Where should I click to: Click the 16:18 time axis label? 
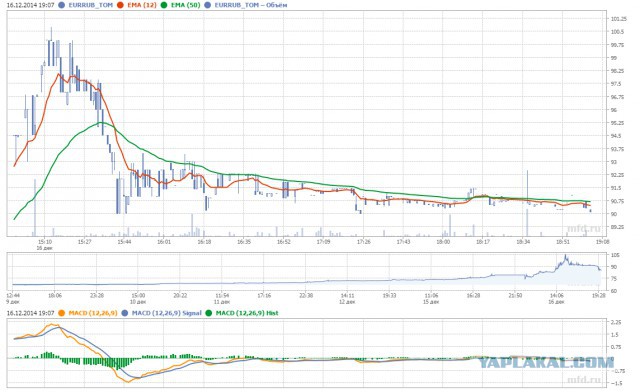coord(204,242)
